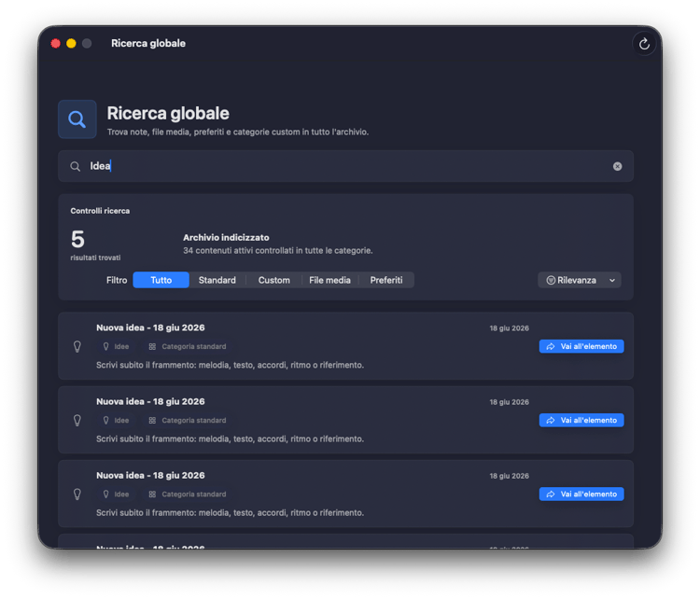Open third result with Vai all'elemento

[x=581, y=495]
